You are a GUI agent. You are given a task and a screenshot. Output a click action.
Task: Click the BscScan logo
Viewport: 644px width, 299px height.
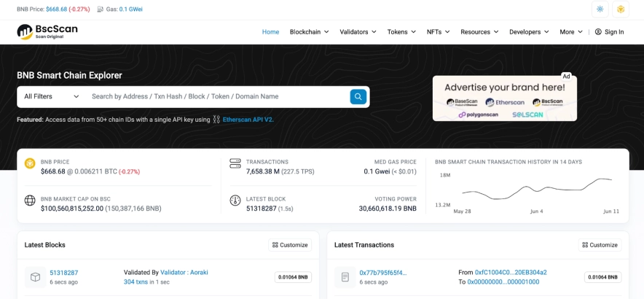[x=47, y=31]
